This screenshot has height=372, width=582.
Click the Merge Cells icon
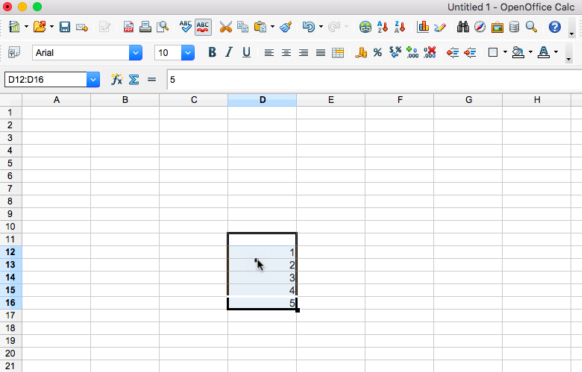[338, 53]
